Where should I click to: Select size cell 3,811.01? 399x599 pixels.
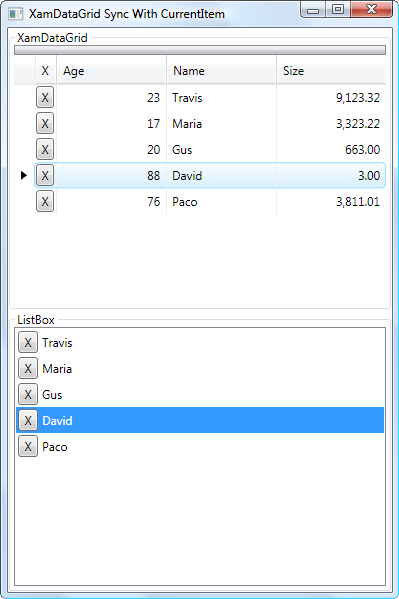(331, 201)
